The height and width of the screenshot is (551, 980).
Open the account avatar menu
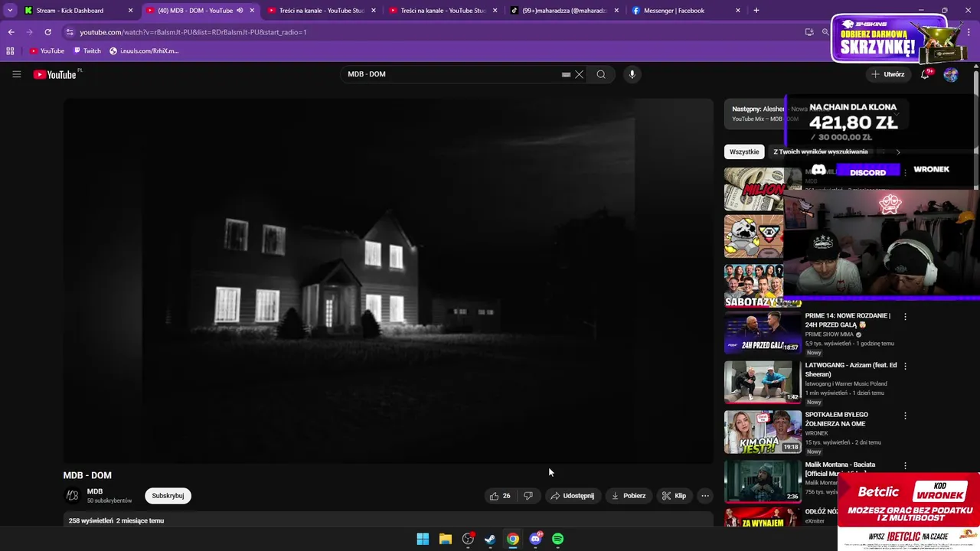[951, 74]
